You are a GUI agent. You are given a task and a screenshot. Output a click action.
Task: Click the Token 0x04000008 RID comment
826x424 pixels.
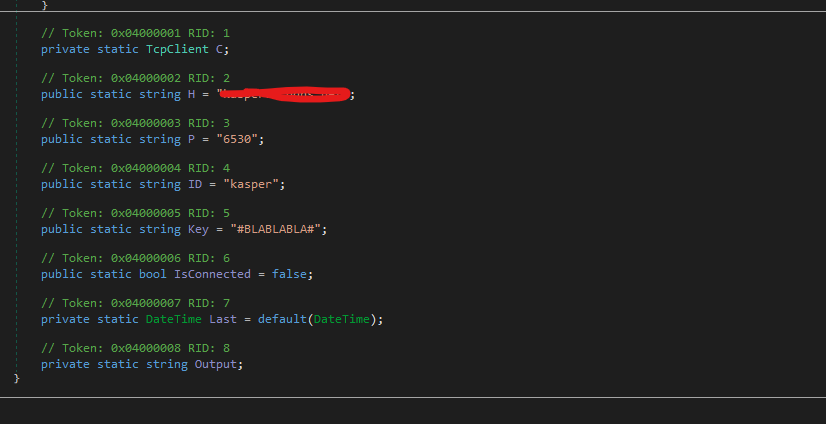point(135,348)
